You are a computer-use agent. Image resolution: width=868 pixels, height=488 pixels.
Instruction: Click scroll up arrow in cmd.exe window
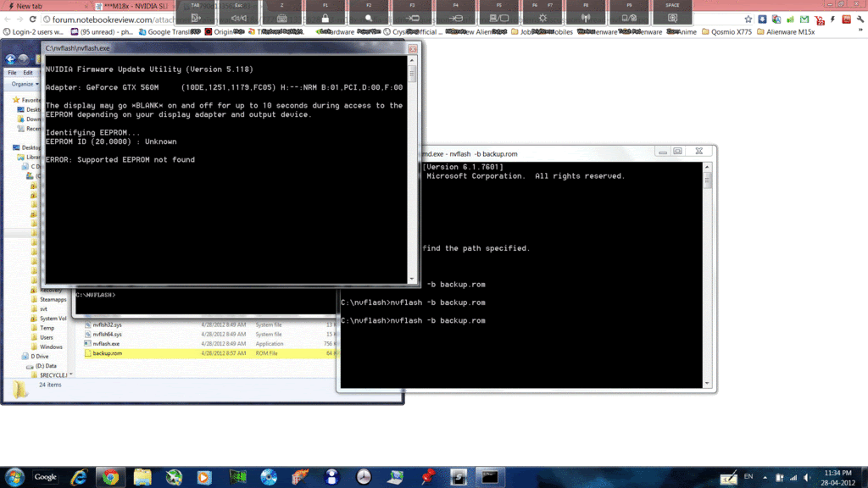707,167
